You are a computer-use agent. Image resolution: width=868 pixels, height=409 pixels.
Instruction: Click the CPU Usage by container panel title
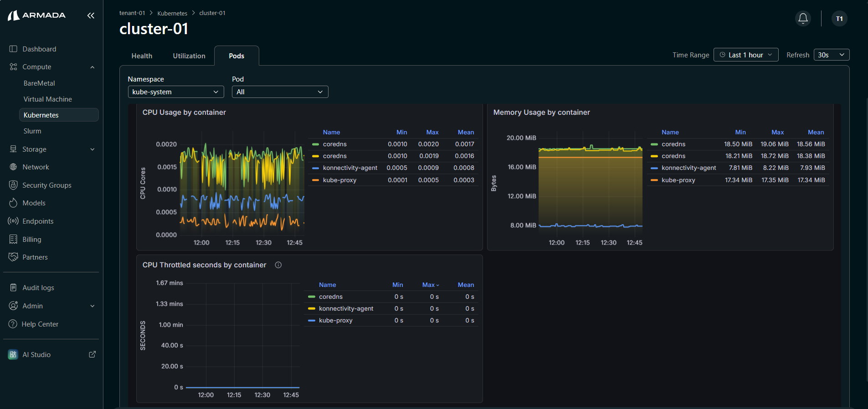pos(184,112)
